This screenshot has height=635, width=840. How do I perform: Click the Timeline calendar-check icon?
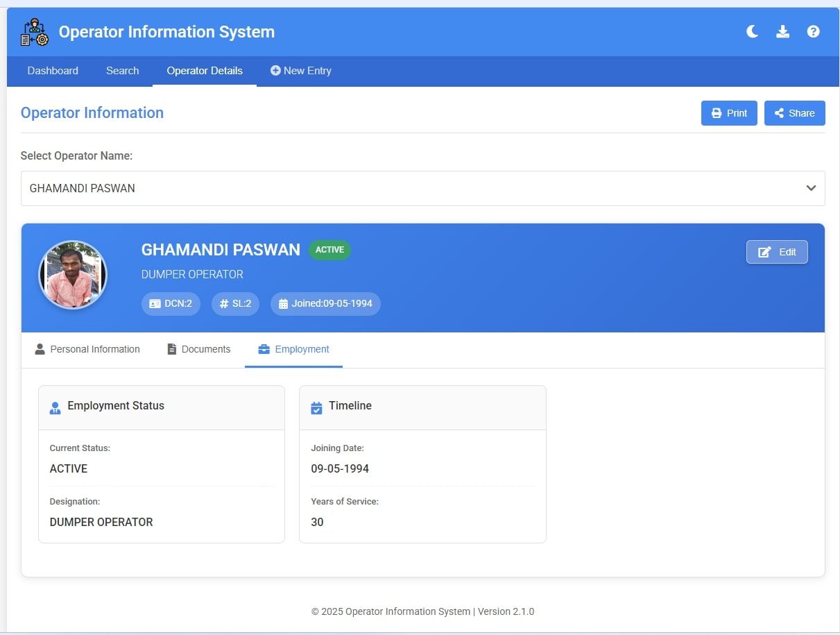(316, 407)
